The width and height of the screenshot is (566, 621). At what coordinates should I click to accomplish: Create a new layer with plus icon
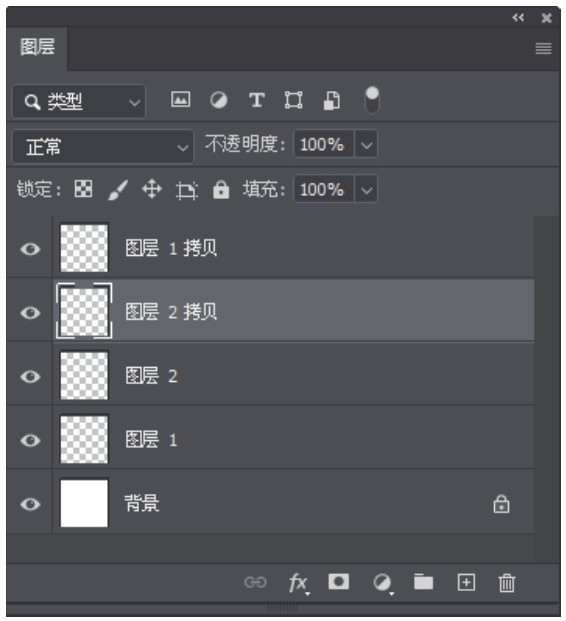(466, 583)
